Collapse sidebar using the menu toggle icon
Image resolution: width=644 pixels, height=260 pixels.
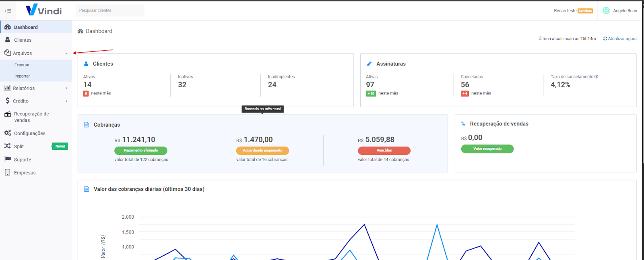pyautogui.click(x=8, y=11)
